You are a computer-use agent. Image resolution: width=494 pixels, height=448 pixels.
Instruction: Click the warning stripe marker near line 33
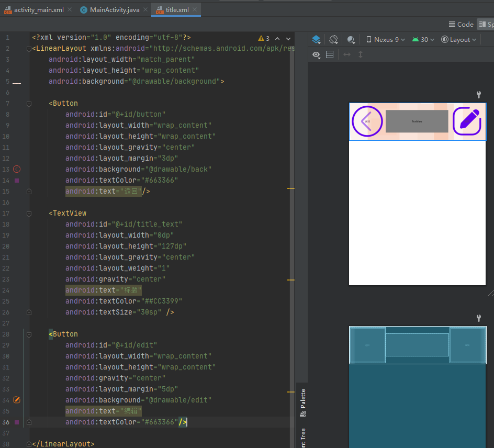[291, 392]
